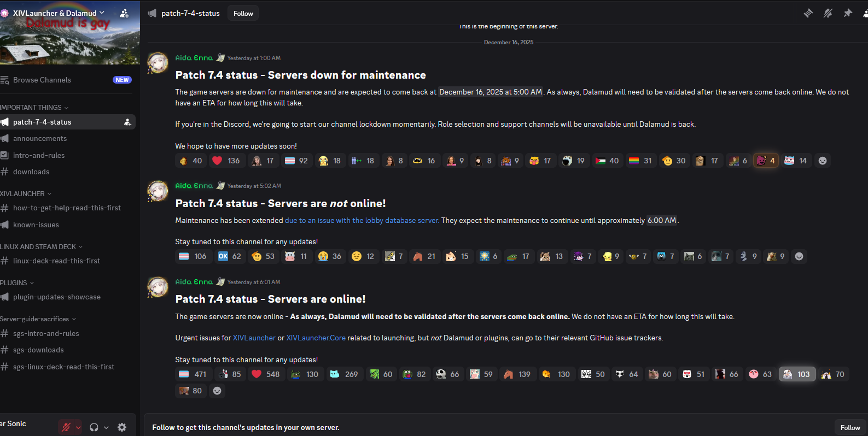Screen dimensions: 868x436
Task: Toggle the Palestine flag reaction showing 40
Action: point(607,161)
